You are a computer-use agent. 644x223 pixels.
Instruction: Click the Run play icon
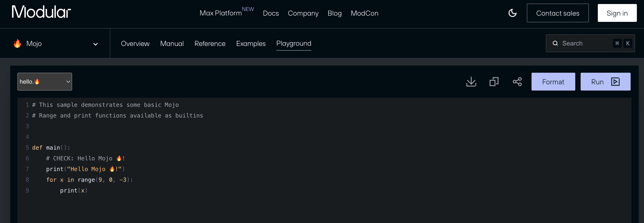pos(615,82)
